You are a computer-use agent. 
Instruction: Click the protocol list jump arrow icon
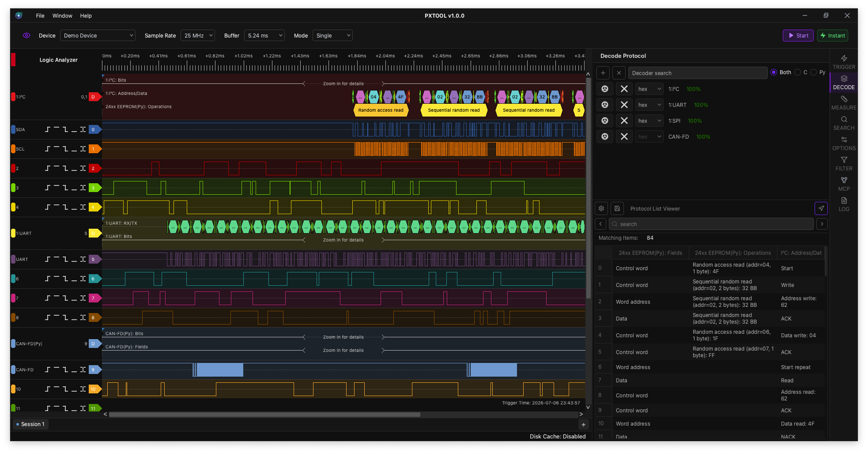pos(821,208)
